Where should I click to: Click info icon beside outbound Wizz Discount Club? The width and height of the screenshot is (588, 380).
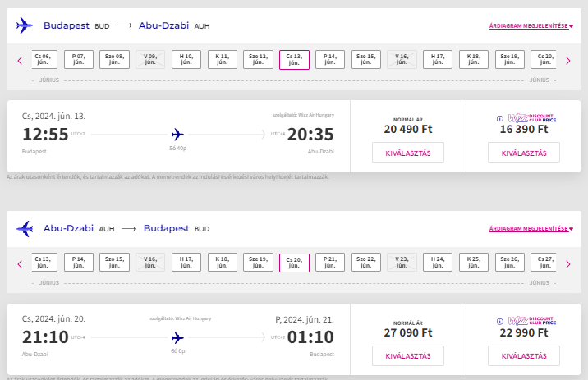(500, 118)
